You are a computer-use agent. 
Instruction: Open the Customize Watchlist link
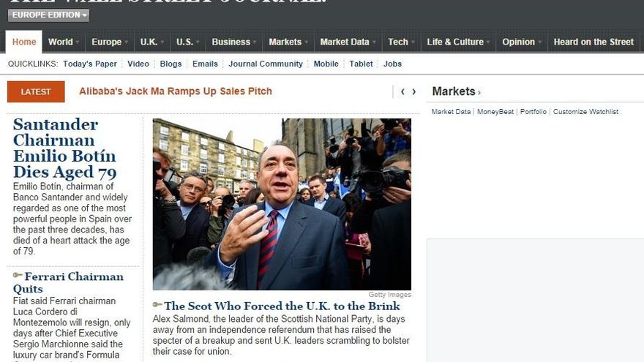[x=585, y=112]
